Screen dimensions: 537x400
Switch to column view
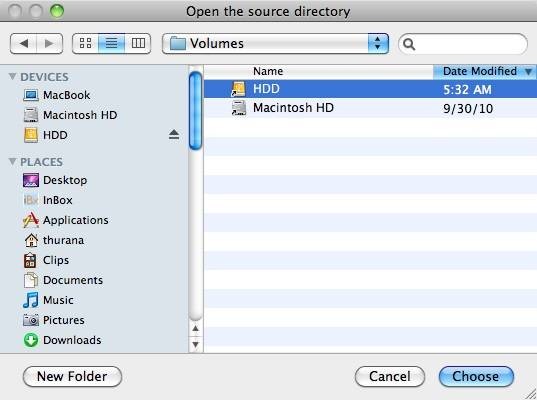[138, 43]
